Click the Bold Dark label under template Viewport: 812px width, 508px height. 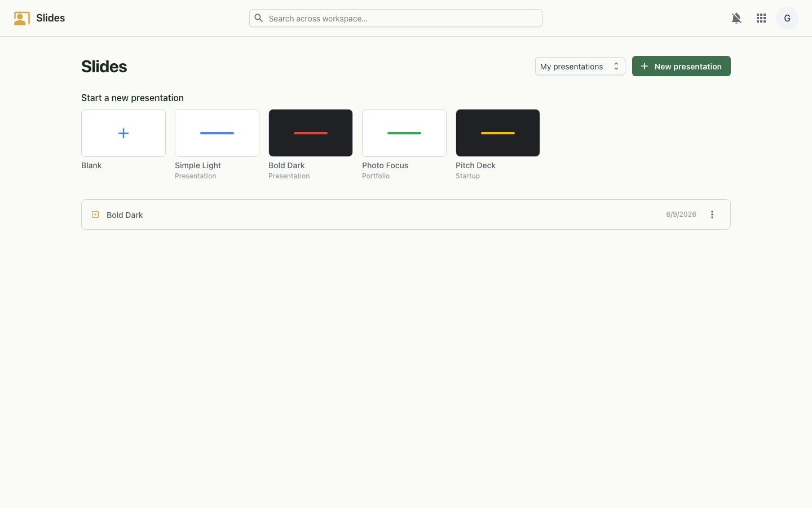286,165
